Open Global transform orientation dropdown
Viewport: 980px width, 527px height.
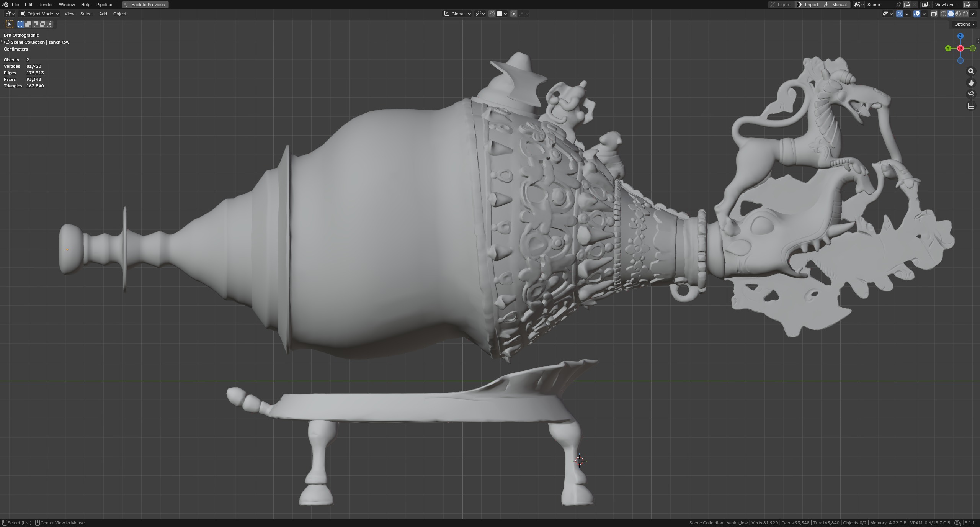pos(457,14)
